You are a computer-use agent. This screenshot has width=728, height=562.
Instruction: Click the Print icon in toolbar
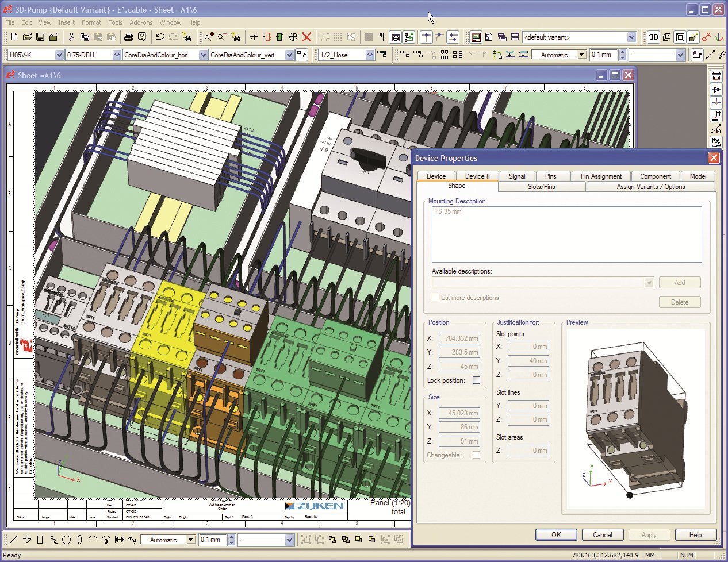(128, 37)
